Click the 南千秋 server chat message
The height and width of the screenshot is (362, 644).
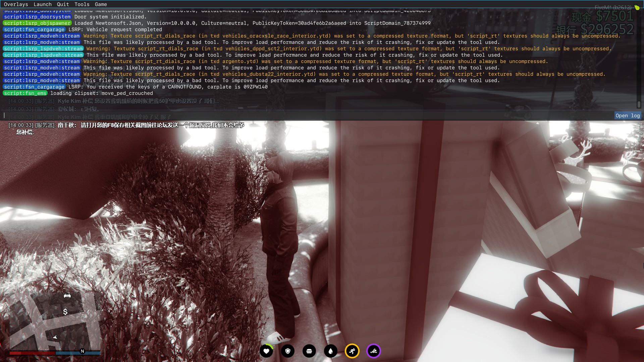tap(126, 128)
